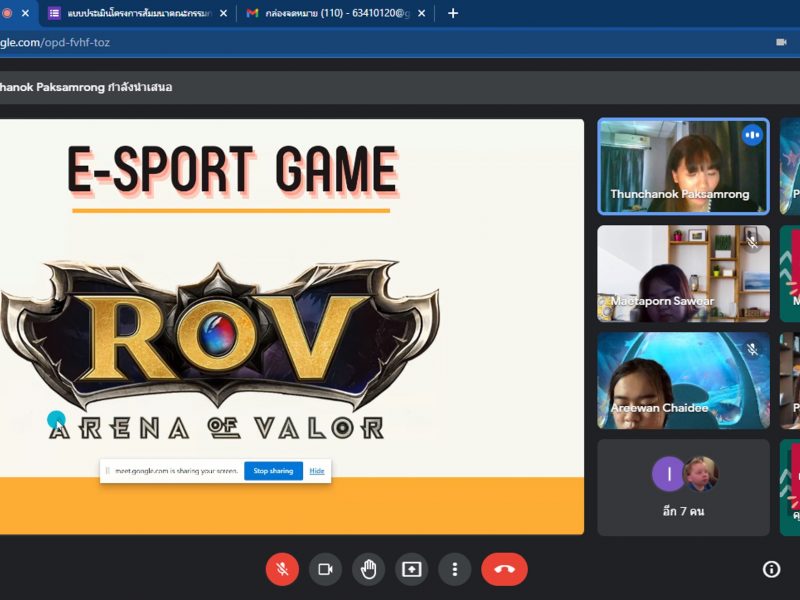Screen dimensions: 800x600
Task: Close the Google Forms tab
Action: 223,13
